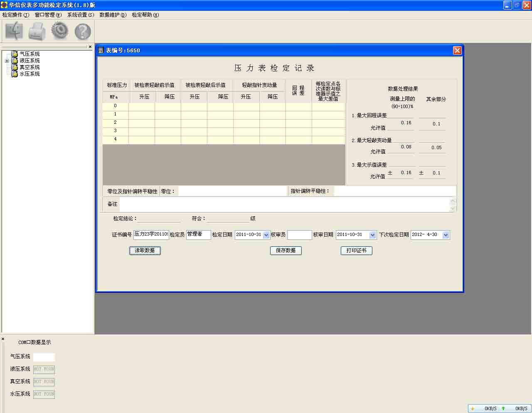Click the 备注 field scrollbar down arrow
Screen dimensions: 532x413
tap(453, 209)
